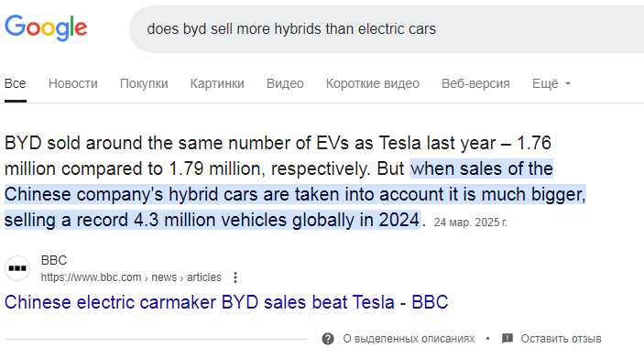The height and width of the screenshot is (358, 644).
Task: Switch to the Покупки tab
Action: [144, 83]
